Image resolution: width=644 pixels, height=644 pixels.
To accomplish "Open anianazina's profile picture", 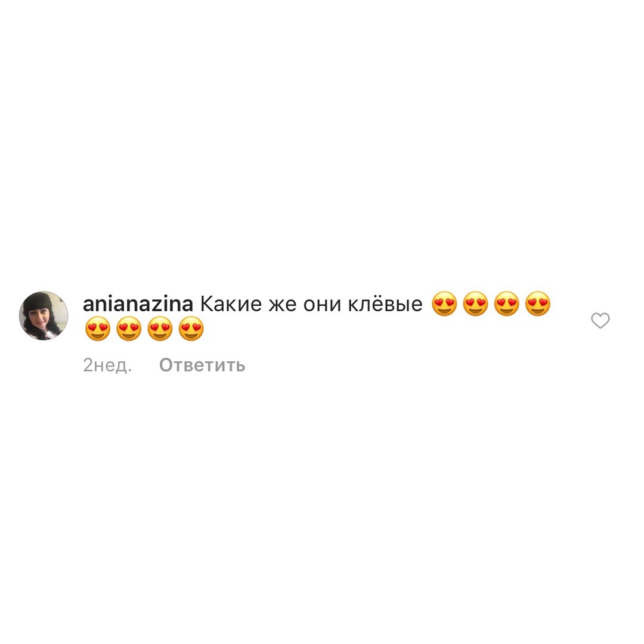I will pyautogui.click(x=44, y=315).
